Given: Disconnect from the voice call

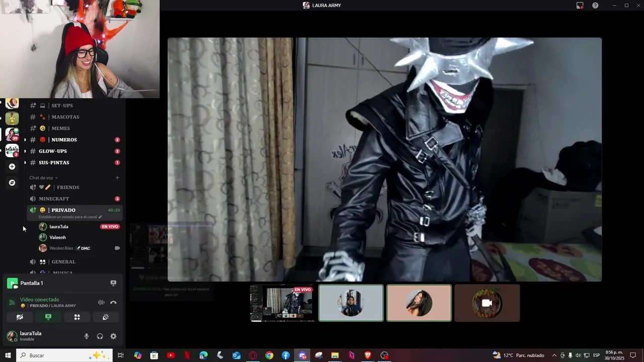Looking at the screenshot, I should (x=113, y=302).
